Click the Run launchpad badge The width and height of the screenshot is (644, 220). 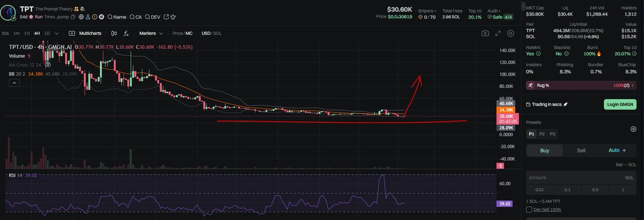(36, 17)
